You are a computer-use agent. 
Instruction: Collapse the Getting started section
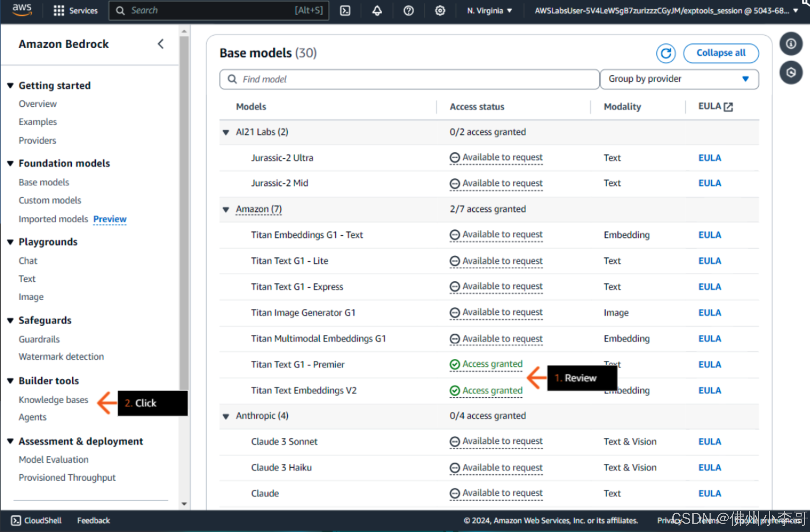[x=10, y=86]
